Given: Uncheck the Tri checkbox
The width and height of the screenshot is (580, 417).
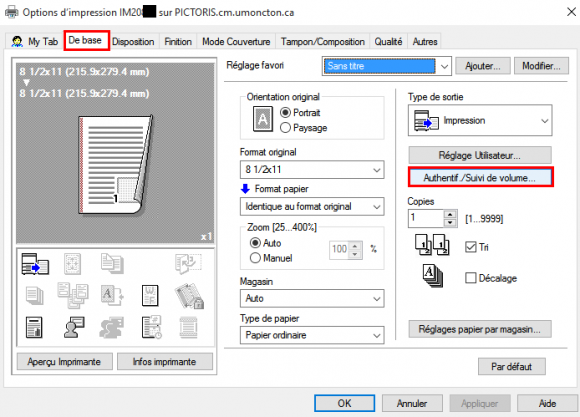Looking at the screenshot, I should (471, 247).
